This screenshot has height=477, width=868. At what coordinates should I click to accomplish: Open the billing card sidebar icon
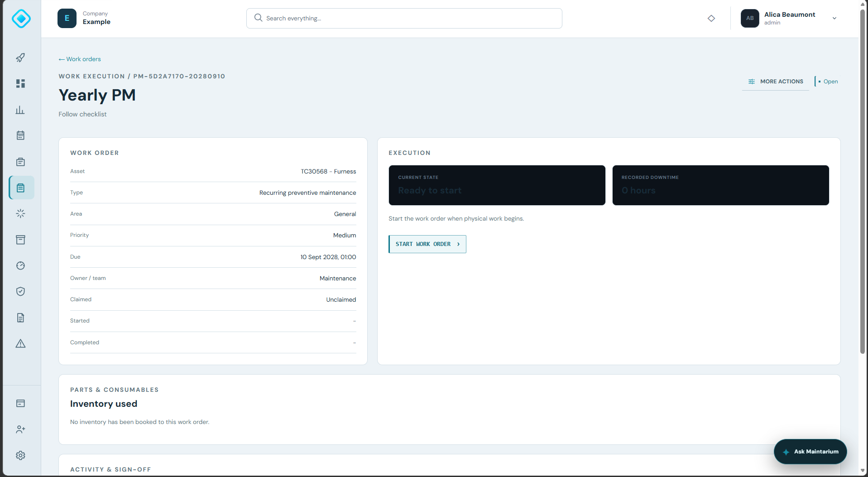click(20, 403)
